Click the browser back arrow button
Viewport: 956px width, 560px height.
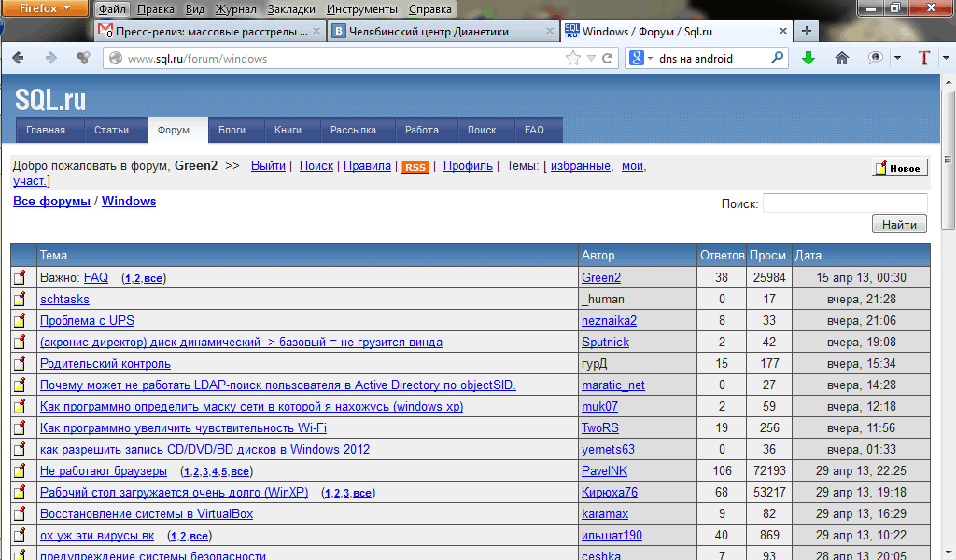(19, 58)
